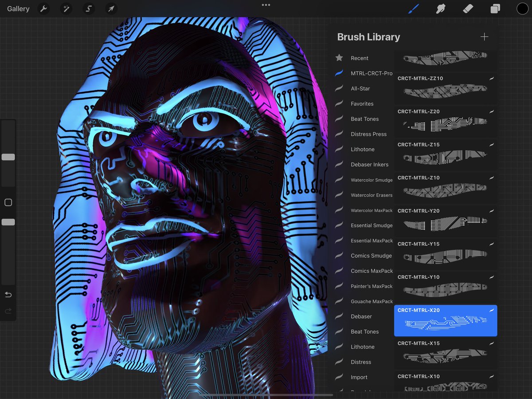Viewport: 532px width, 399px height.
Task: Select the Smudge finger tool
Action: [x=441, y=8]
